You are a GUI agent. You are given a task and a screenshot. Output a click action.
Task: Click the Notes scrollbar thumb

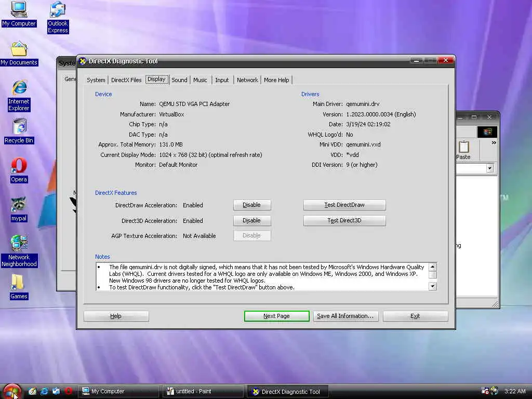[433, 274]
